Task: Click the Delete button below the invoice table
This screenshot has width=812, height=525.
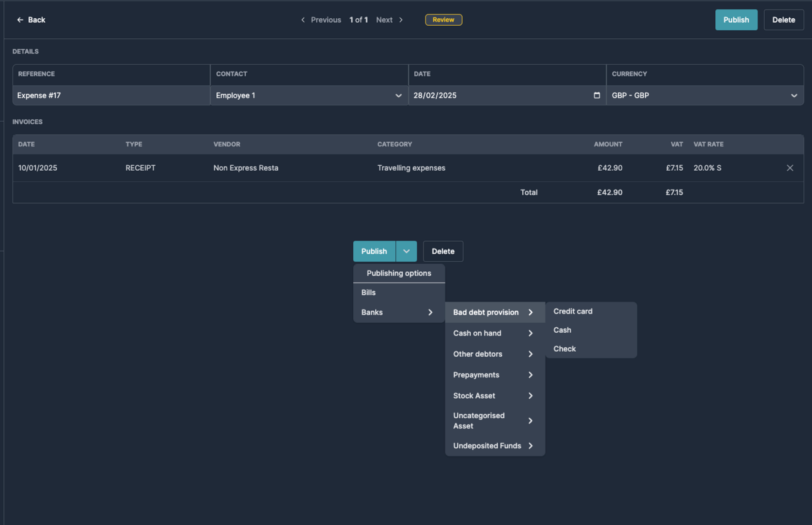Action: (443, 251)
